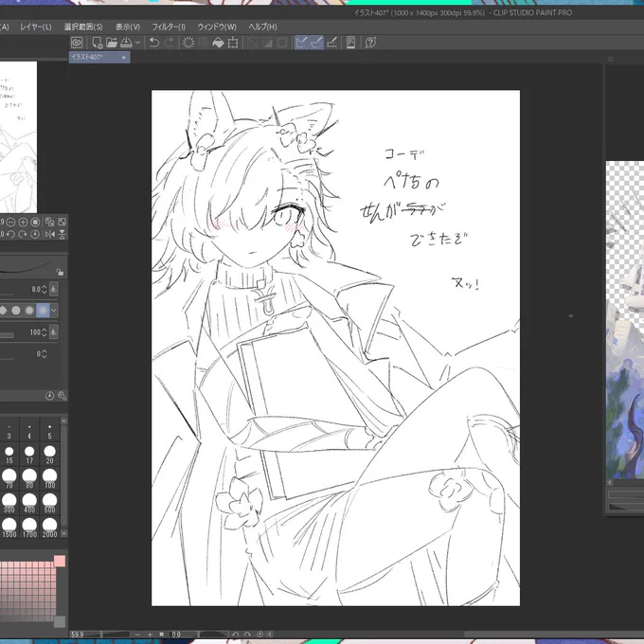The width and height of the screenshot is (644, 644).
Task: Click the Navigator canvas thumbnail
Action: (x=19, y=137)
